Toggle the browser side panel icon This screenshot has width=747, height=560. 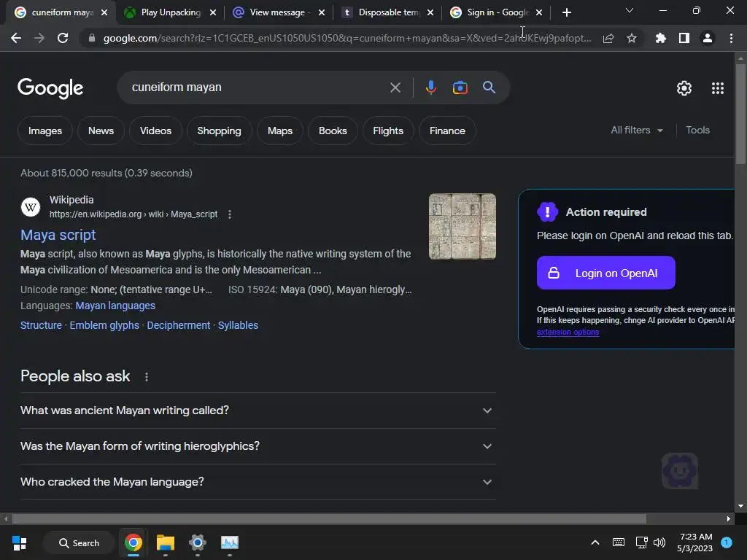[684, 38]
